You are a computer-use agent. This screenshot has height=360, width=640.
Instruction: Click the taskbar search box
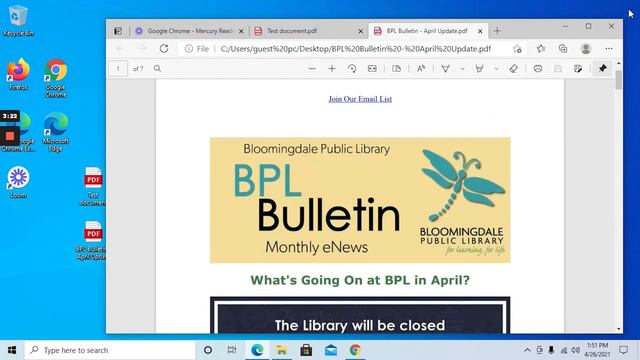click(109, 350)
